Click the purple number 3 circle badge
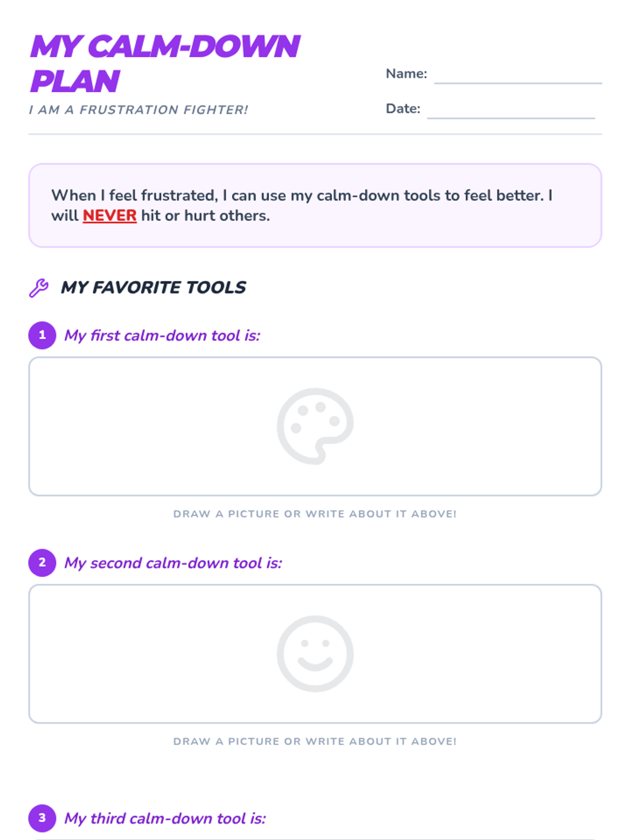This screenshot has width=630, height=840. click(x=42, y=818)
